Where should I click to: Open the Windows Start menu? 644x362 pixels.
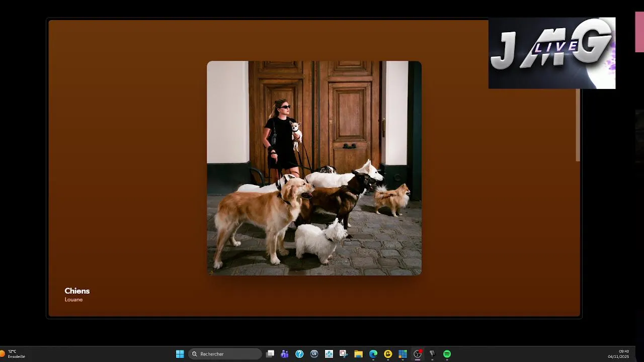click(180, 354)
